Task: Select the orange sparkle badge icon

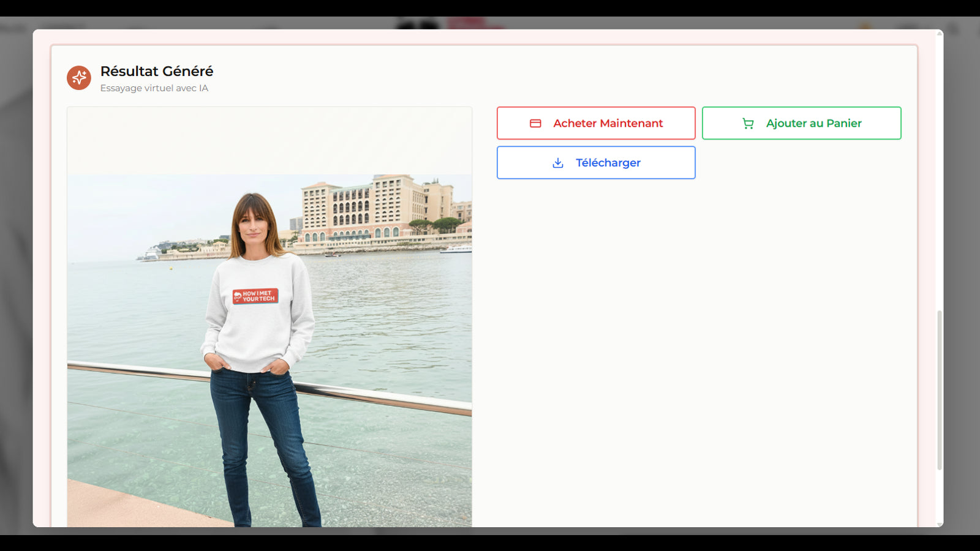Action: click(78, 77)
